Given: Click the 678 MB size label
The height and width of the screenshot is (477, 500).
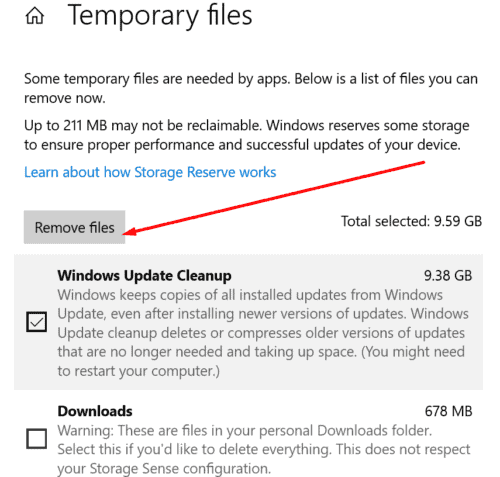Looking at the screenshot, I should click(449, 411).
